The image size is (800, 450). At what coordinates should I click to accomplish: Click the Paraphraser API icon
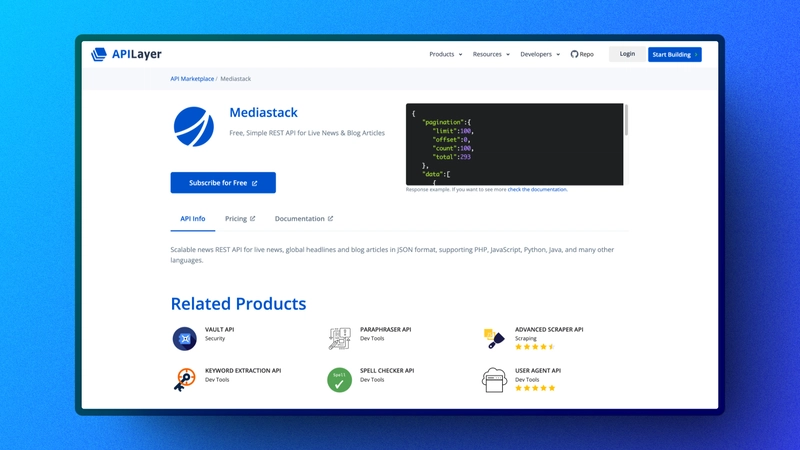[x=339, y=338]
